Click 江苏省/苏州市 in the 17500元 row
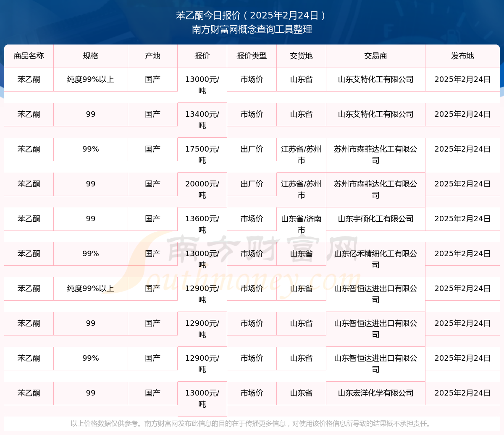This screenshot has width=504, height=435. click(x=301, y=155)
